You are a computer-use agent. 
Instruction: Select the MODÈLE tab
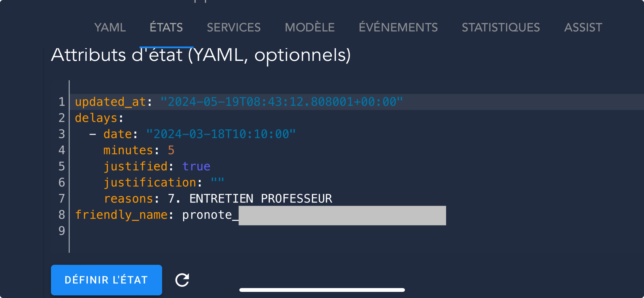pyautogui.click(x=310, y=27)
